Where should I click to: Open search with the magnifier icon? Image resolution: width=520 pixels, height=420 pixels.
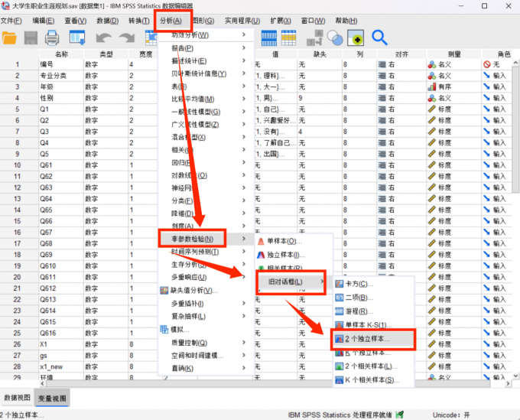pyautogui.click(x=379, y=37)
